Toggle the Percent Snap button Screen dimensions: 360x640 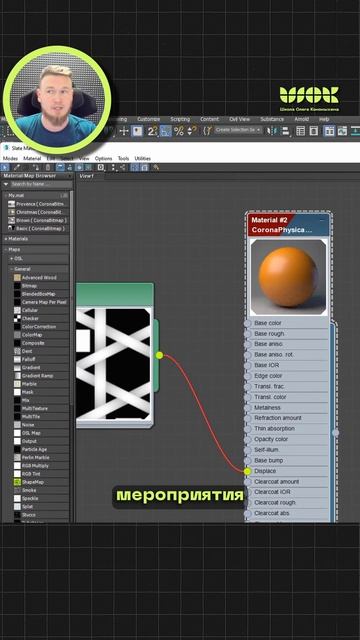click(179, 131)
